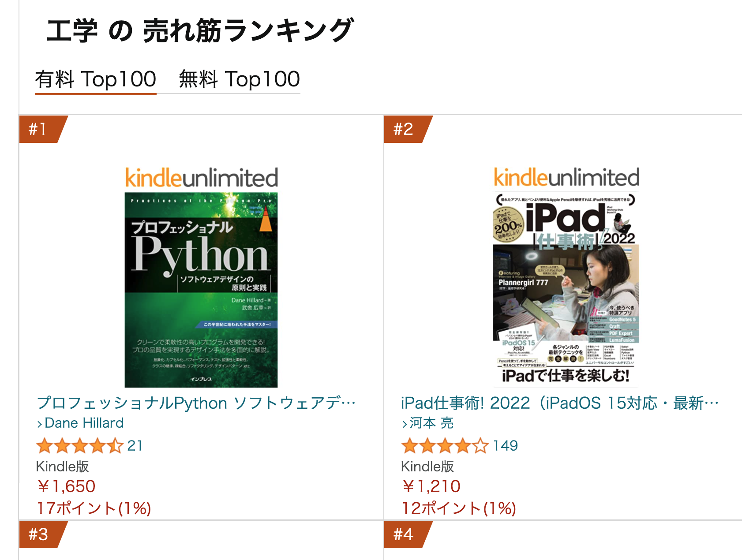Open the 21 reviews count link
Image resolution: width=742 pixels, height=560 pixels.
tap(135, 446)
